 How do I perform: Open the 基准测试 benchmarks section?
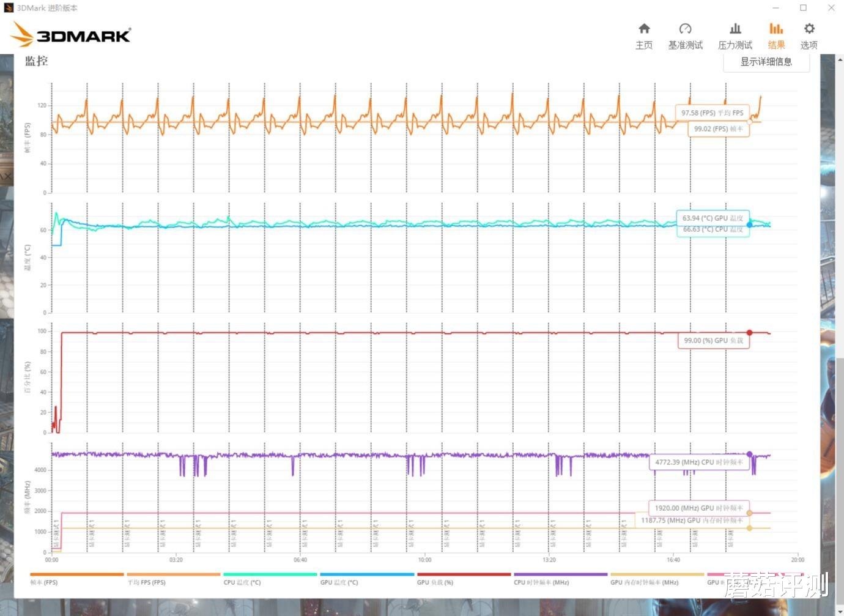685,36
